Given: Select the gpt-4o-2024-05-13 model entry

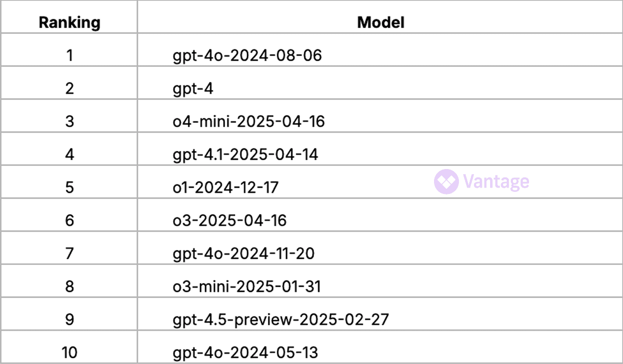Looking at the screenshot, I should point(246,353).
